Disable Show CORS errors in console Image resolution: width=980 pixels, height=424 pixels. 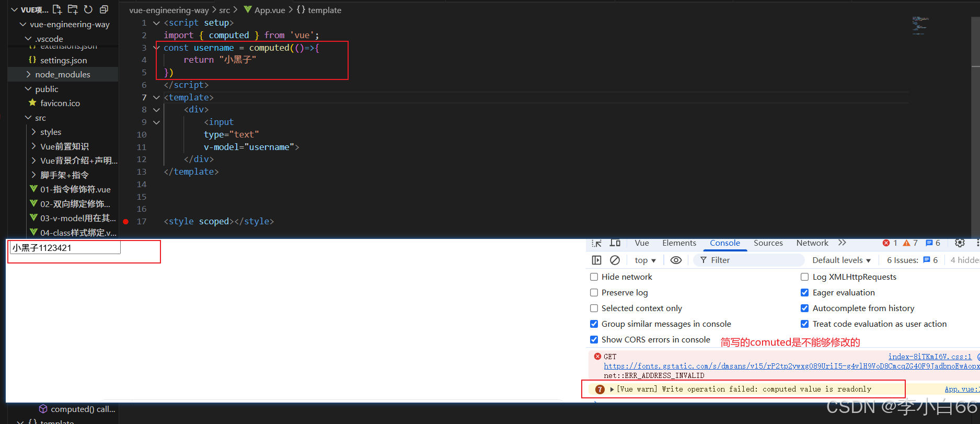coord(594,340)
